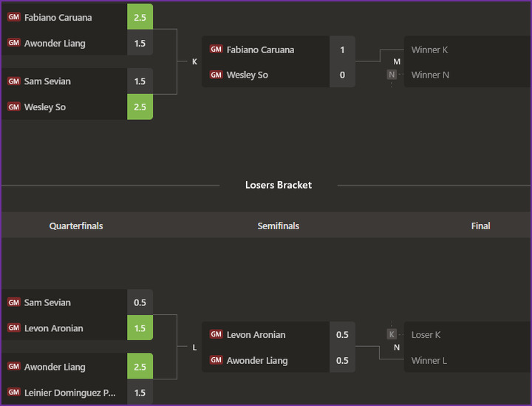Click GM badge beside Sam Sevian scoring 1.5
The image size is (532, 406).
(x=13, y=81)
